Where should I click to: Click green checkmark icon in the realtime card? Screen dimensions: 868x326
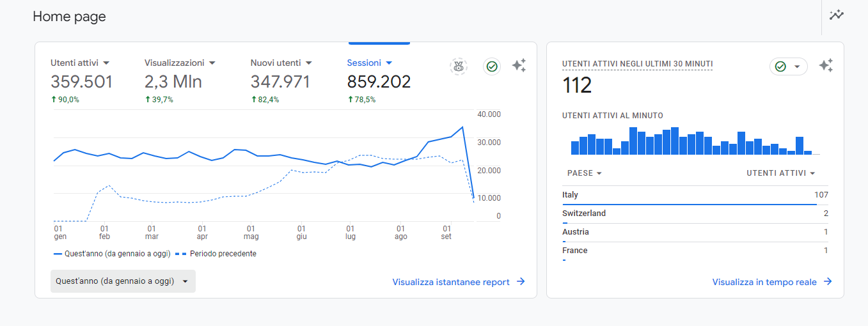780,66
